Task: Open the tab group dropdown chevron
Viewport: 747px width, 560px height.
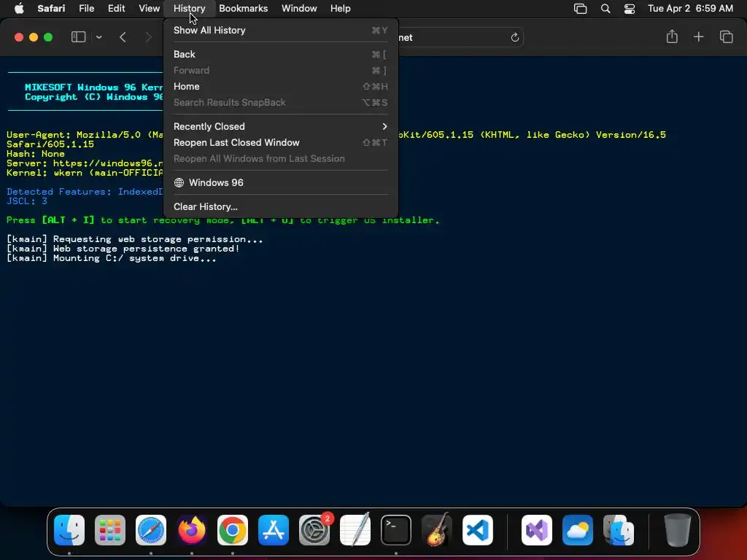Action: [99, 37]
